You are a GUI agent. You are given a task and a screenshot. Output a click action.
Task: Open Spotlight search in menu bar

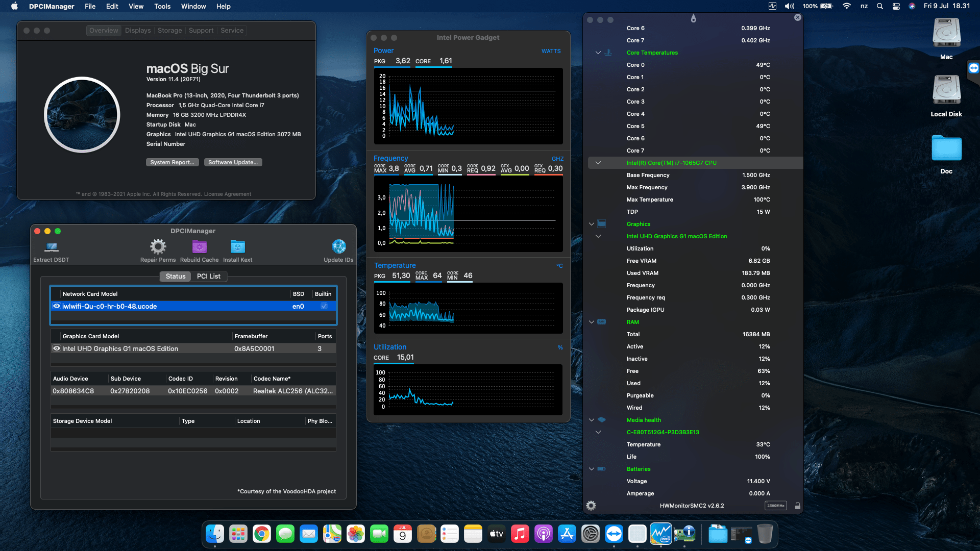click(x=880, y=6)
